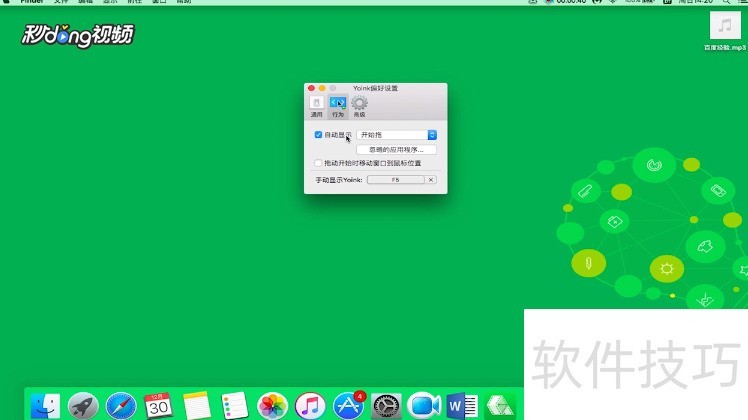This screenshot has width=748, height=420.
Task: Launch Safari from the Dock
Action: pyautogui.click(x=121, y=406)
